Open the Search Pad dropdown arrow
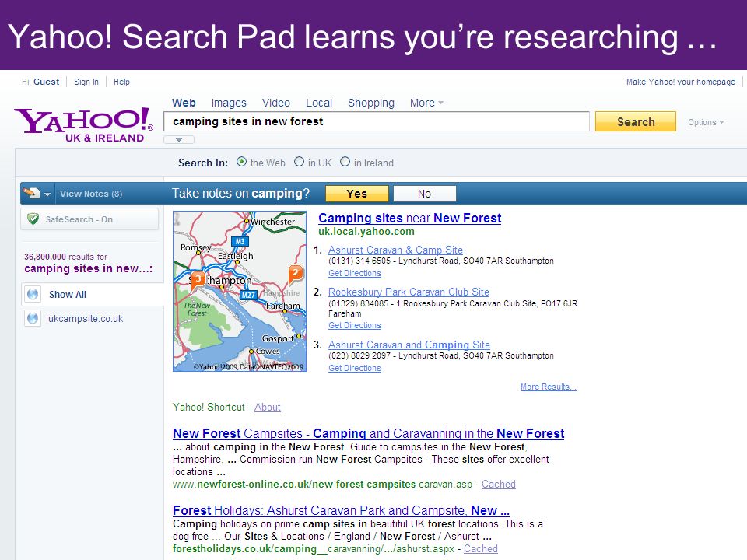Screen dimensions: 747x560 (x=47, y=194)
